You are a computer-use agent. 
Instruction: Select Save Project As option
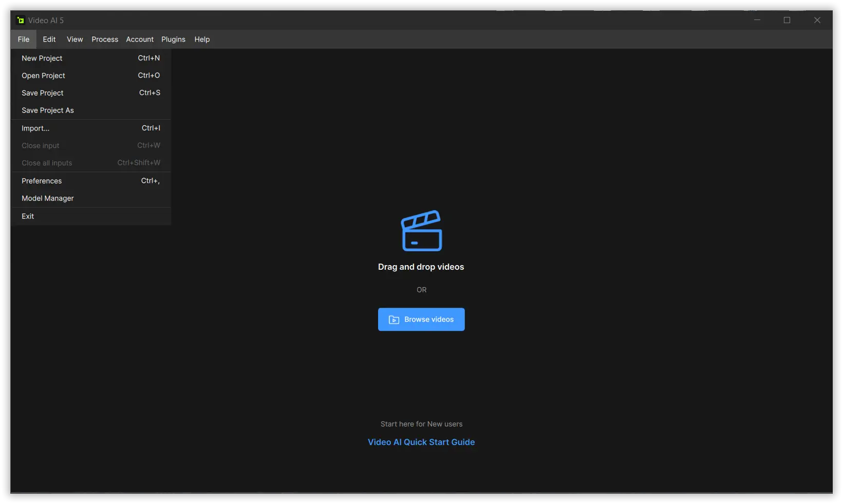click(91, 110)
